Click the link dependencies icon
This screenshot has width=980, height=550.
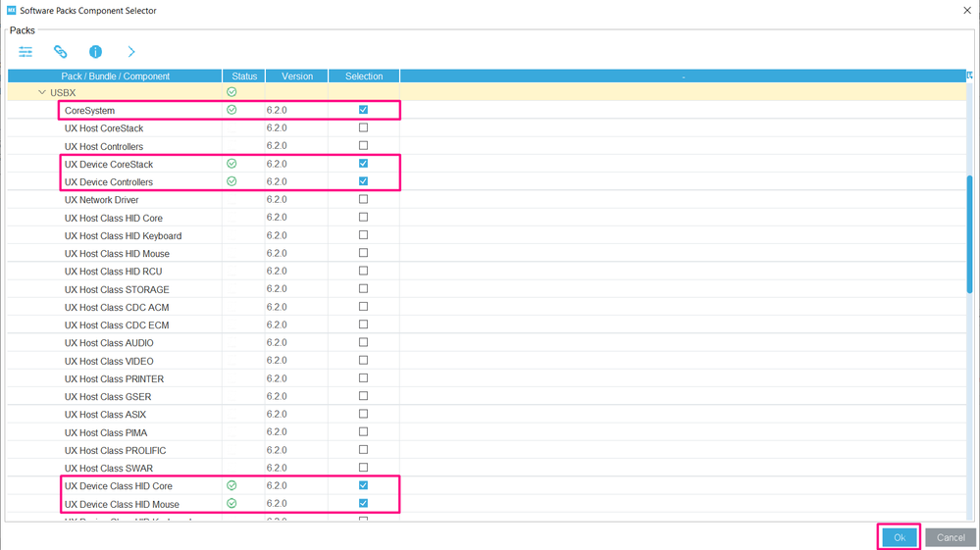coord(61,52)
